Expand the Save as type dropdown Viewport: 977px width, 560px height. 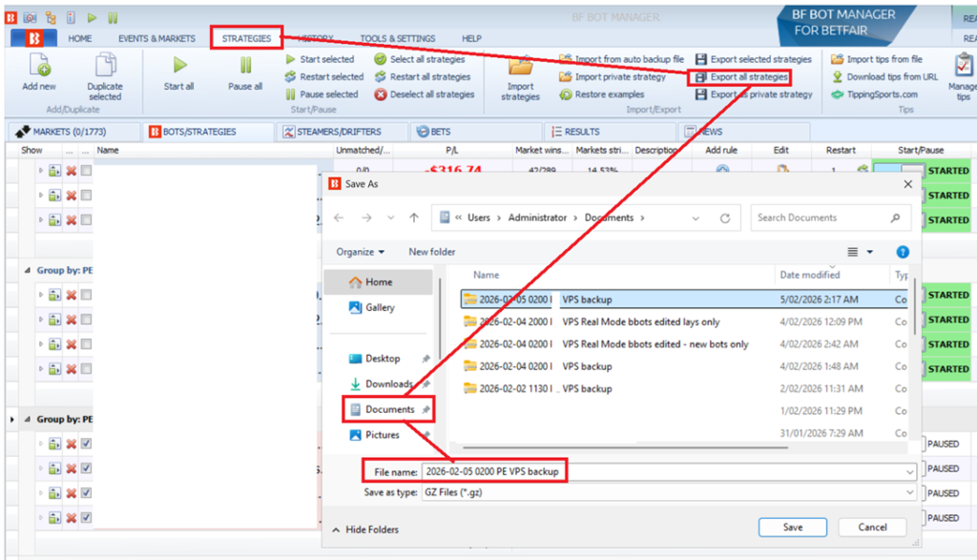(x=910, y=492)
